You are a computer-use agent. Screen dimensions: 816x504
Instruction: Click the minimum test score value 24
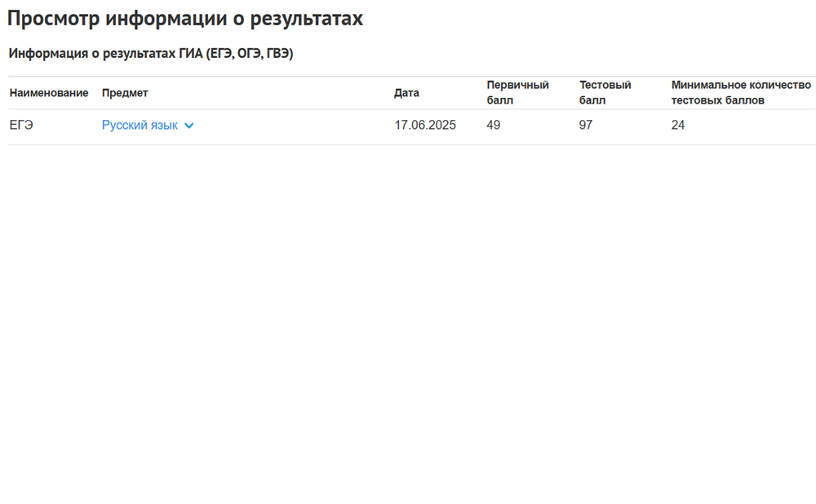(677, 126)
